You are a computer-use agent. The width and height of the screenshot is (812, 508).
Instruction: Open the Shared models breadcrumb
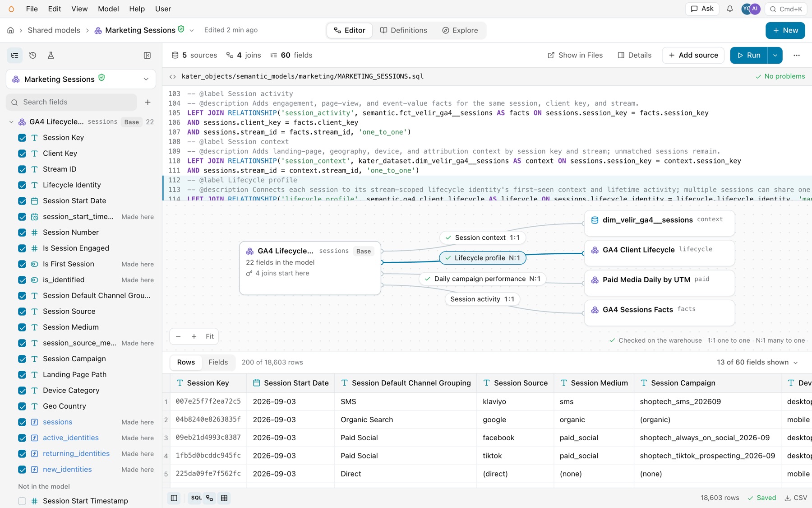pyautogui.click(x=54, y=30)
